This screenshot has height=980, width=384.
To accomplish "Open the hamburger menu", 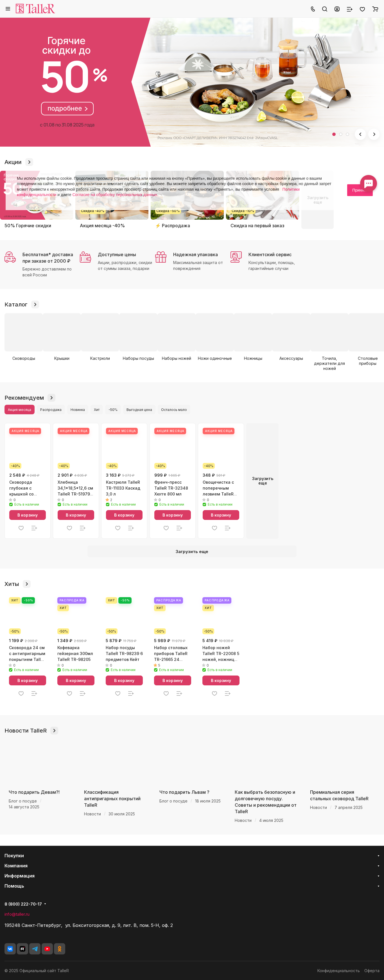I will coord(8,9).
